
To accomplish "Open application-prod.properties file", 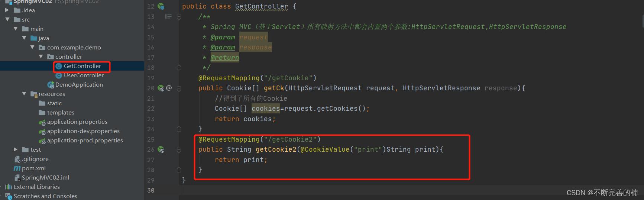I will [85, 140].
